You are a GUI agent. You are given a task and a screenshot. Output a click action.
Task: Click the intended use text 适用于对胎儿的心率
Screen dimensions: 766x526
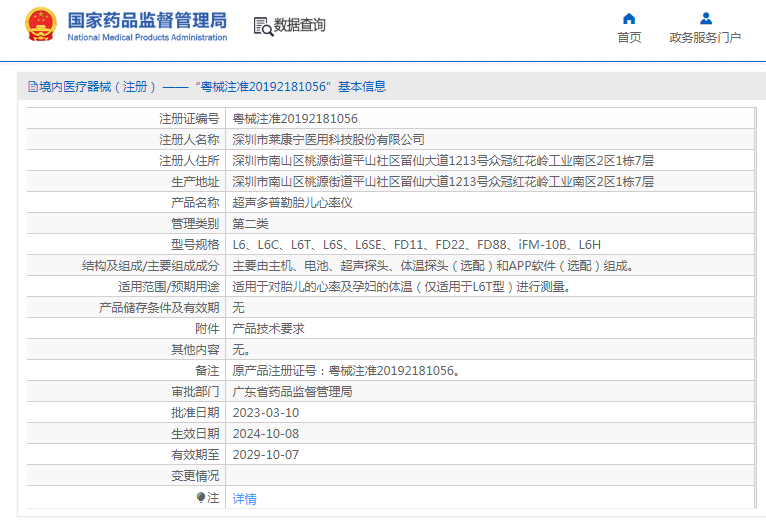(401, 287)
